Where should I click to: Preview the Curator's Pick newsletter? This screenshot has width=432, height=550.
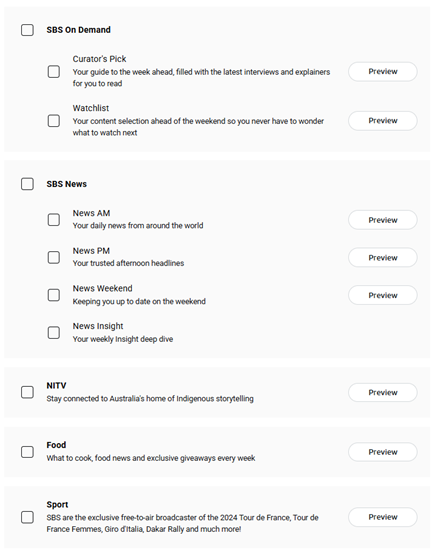coord(383,72)
